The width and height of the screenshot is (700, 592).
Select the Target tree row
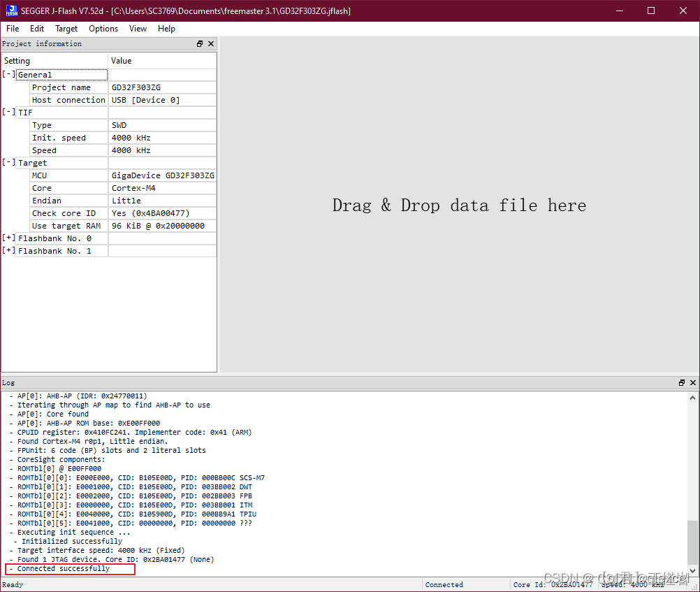tap(62, 163)
